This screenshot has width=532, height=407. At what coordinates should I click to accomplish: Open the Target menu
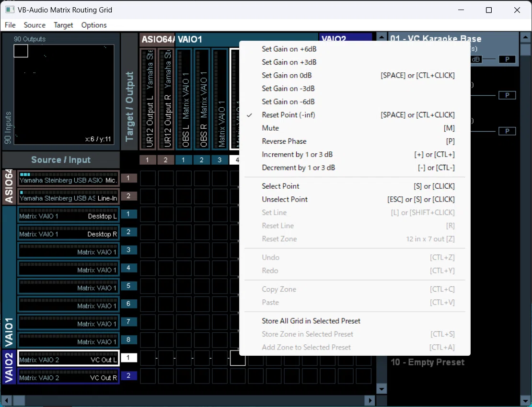click(x=63, y=25)
